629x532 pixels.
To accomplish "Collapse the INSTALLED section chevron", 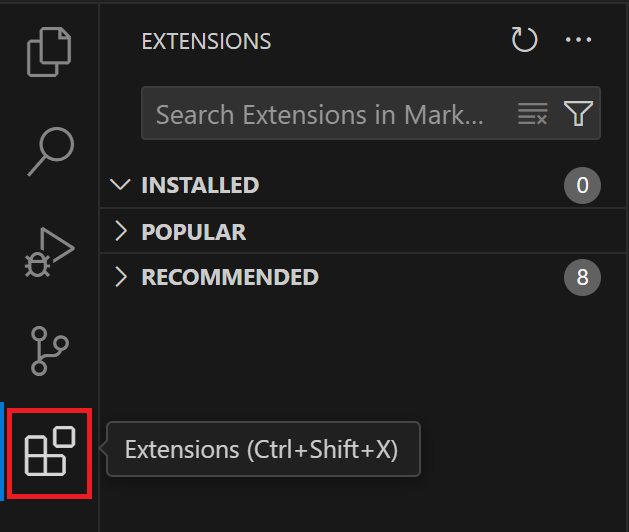I will pyautogui.click(x=121, y=185).
